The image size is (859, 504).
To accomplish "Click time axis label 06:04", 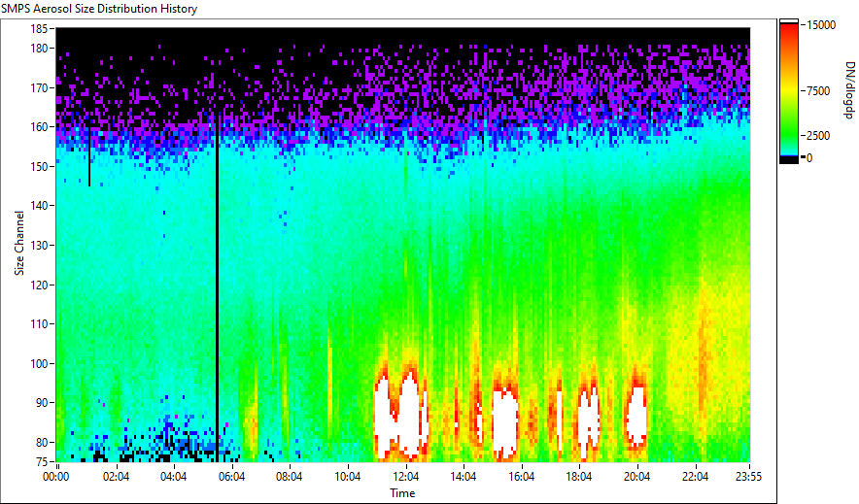I will coord(231,477).
